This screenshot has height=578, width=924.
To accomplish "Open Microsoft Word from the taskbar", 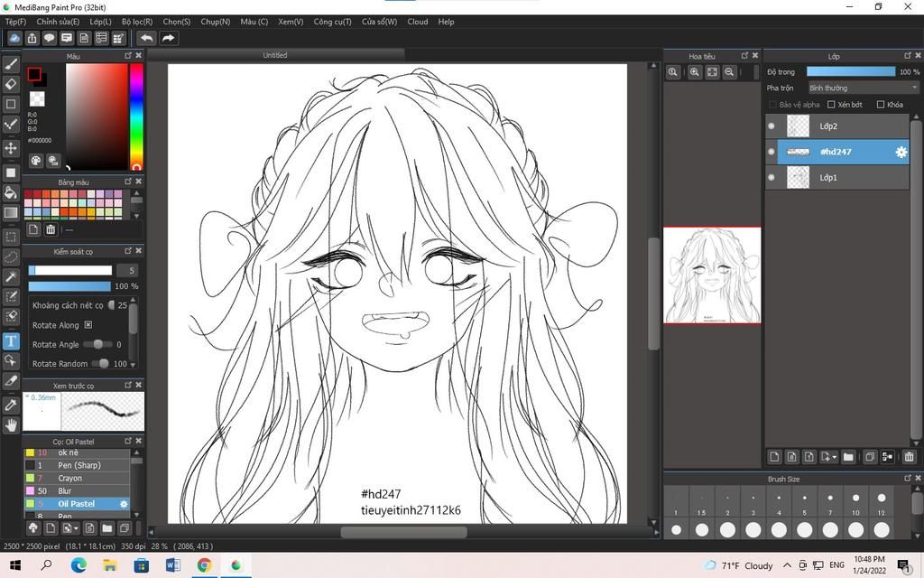I will click(172, 565).
